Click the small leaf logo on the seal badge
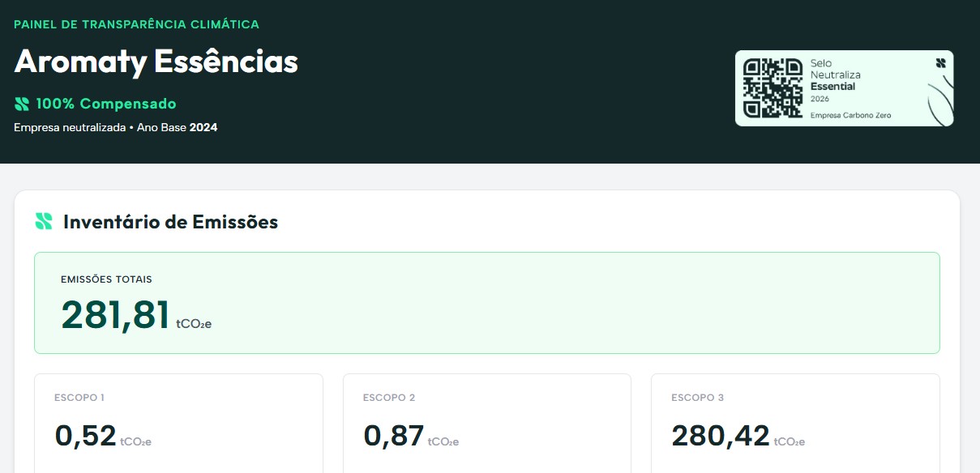This screenshot has height=473, width=980. (940, 62)
